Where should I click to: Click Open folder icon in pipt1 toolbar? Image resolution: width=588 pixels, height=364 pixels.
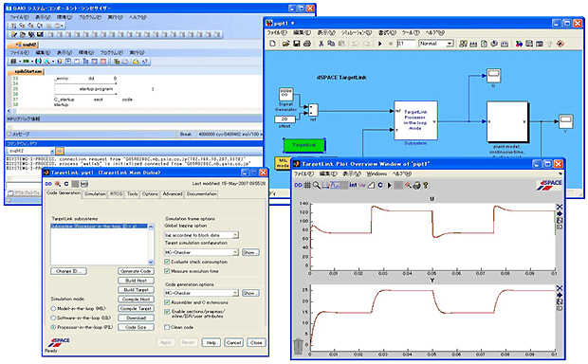click(x=285, y=44)
